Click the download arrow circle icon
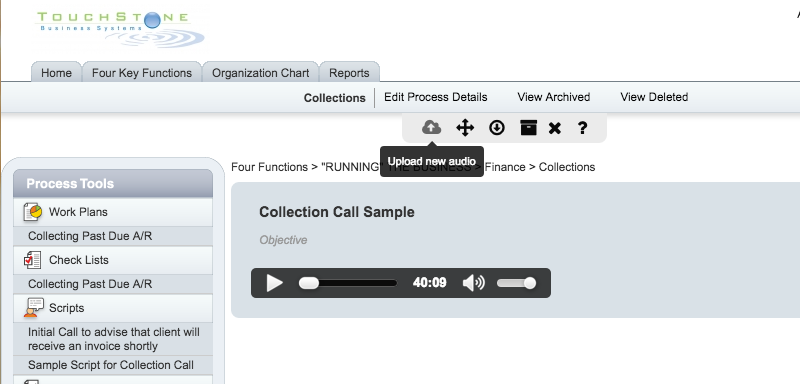 pos(496,127)
